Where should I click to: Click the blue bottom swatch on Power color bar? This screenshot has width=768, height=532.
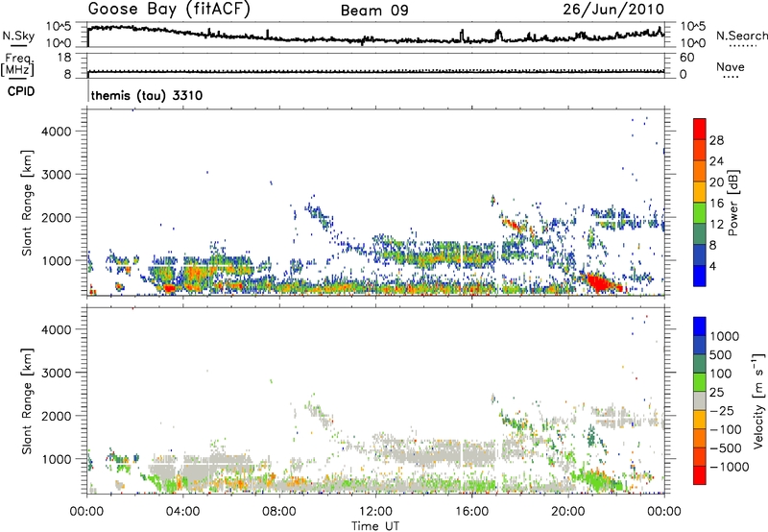[700, 276]
